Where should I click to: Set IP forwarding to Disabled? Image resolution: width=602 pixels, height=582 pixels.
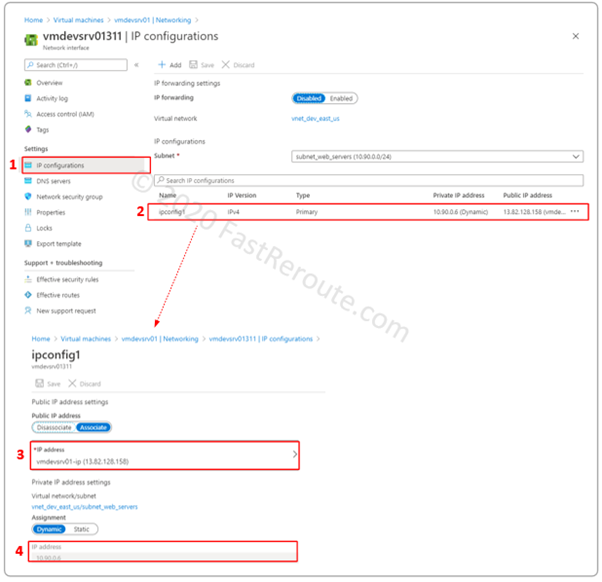309,98
